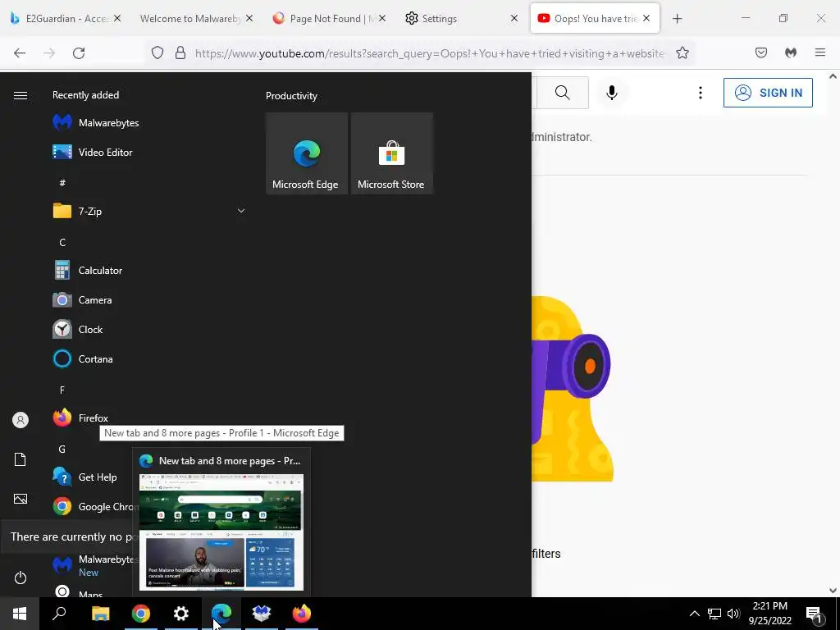Screen dimensions: 840x630
Task: Open the 7-Zip folder entry
Action: click(x=150, y=211)
